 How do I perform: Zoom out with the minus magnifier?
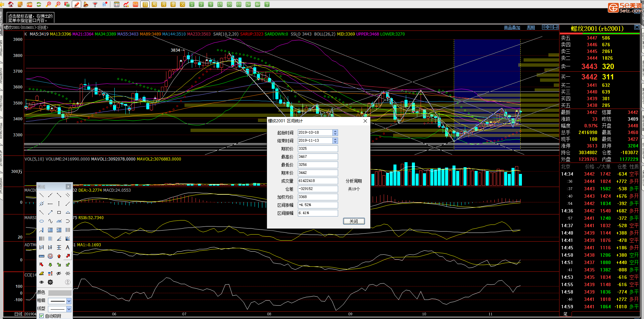(x=58, y=4)
